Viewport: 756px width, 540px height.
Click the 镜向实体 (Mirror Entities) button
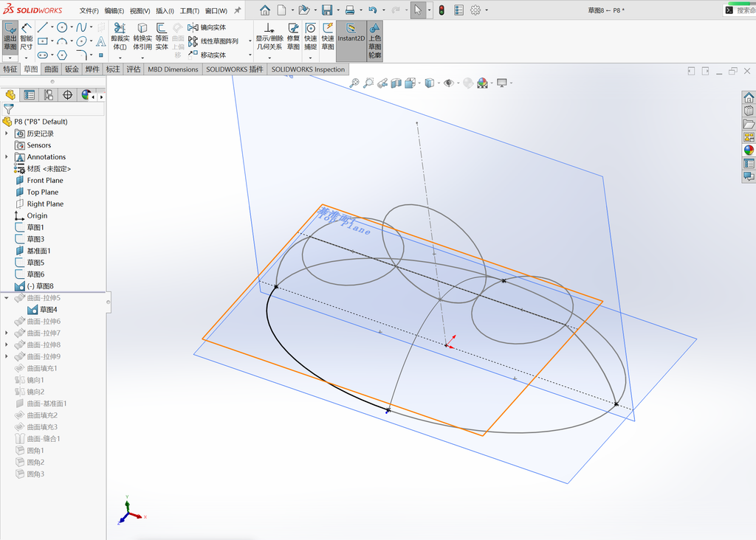(x=207, y=27)
